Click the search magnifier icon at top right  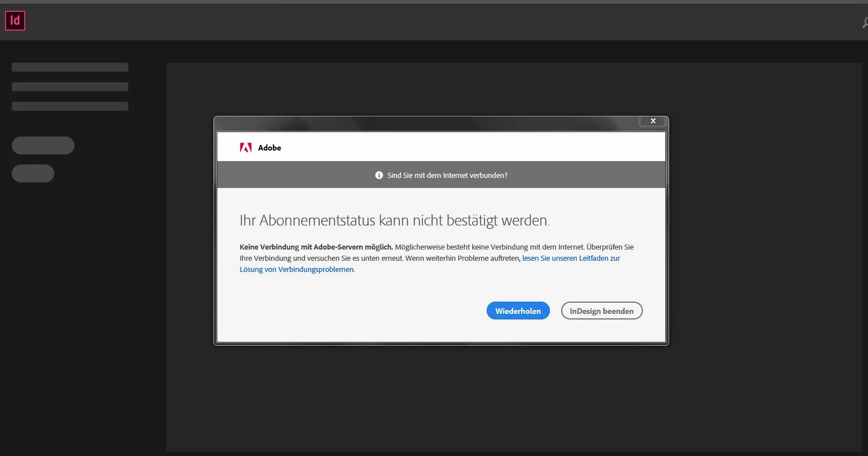[865, 23]
